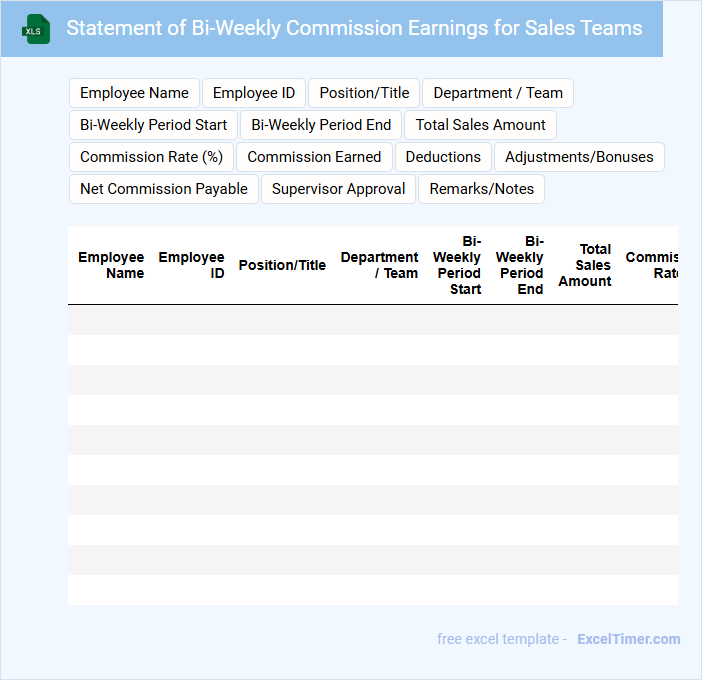Click the green XLS file icon
Image resolution: width=702 pixels, height=680 pixels.
point(37,29)
